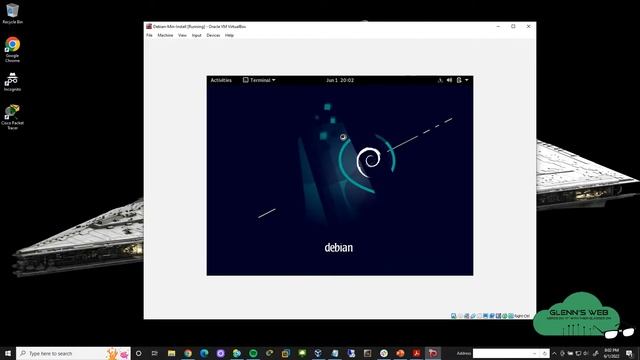Open Spotify from the taskbar
This screenshot has height=360, width=640.
click(253, 353)
